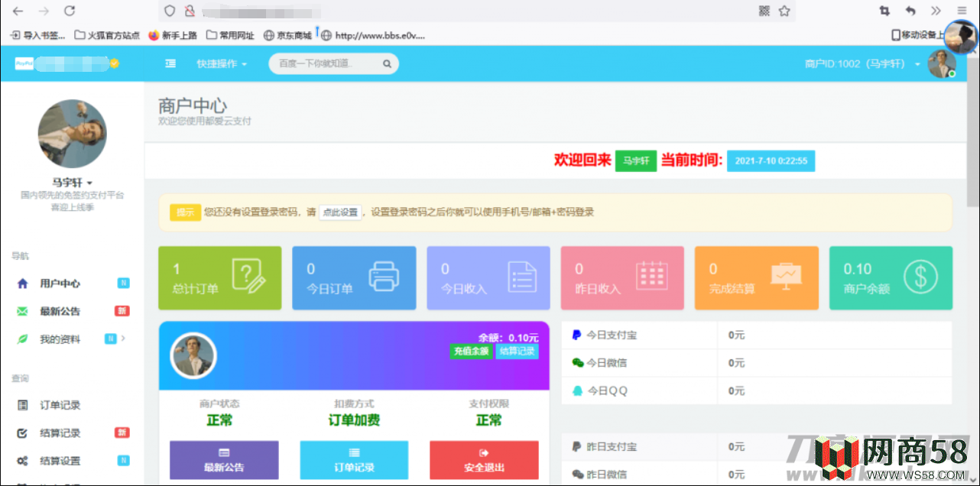Open the 常用网址 bookmark folder
The image size is (980, 486).
tap(230, 35)
